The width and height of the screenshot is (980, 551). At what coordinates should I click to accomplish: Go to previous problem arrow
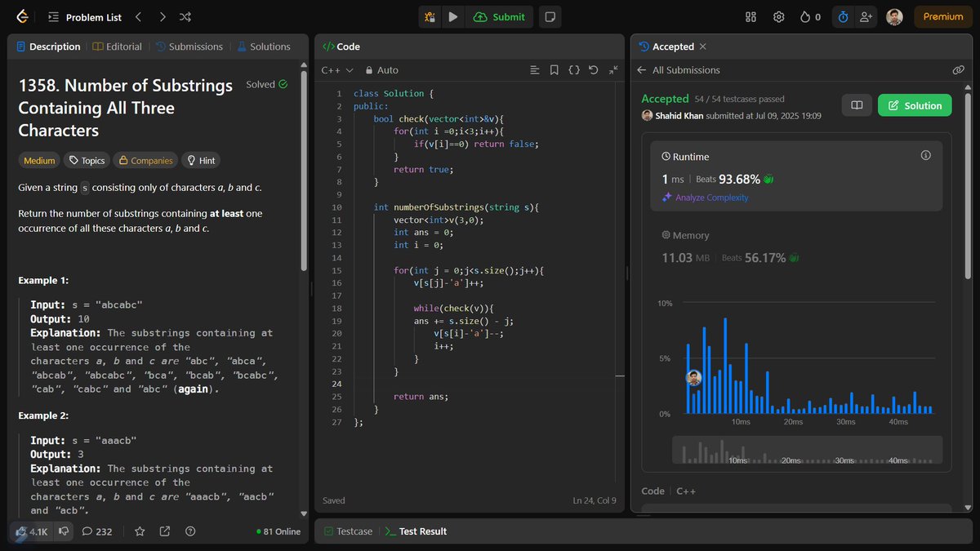138,16
